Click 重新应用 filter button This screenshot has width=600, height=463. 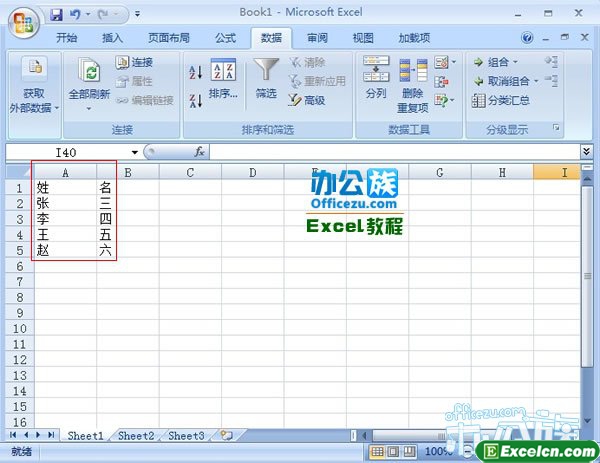(317, 81)
